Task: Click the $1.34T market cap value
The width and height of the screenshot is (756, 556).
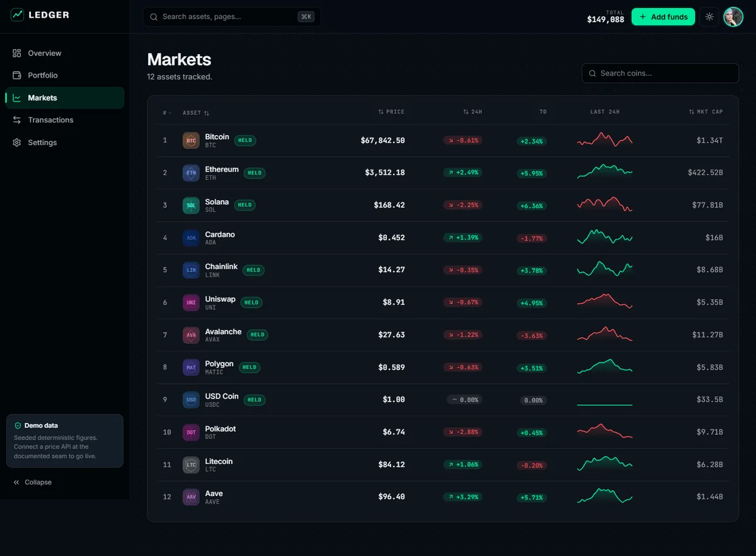Action: click(x=709, y=141)
